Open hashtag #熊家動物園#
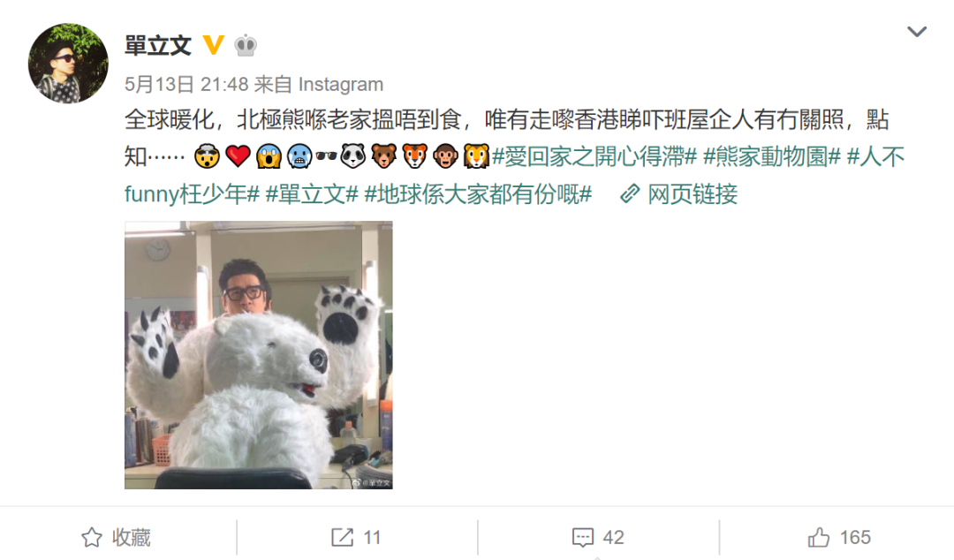Viewport: 954px width, 560px height. [771, 157]
